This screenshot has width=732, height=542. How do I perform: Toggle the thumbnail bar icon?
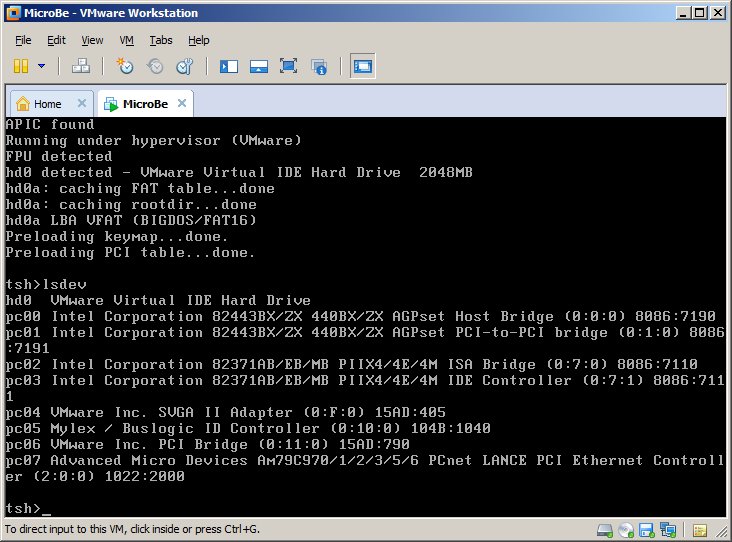tap(259, 66)
